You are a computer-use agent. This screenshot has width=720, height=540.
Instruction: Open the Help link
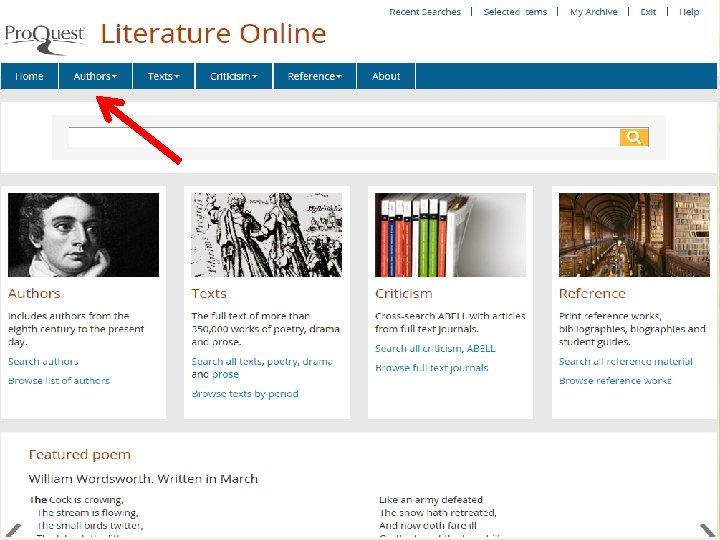[689, 12]
